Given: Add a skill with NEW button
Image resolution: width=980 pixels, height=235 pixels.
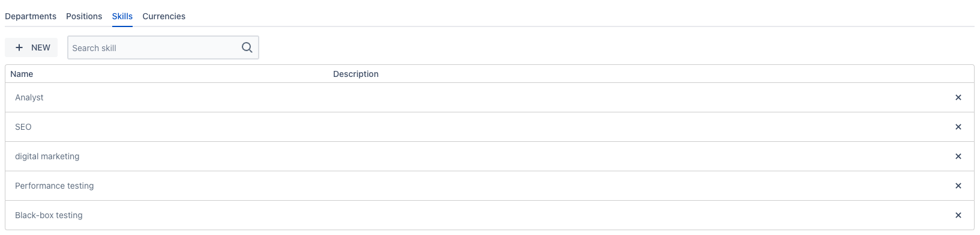Looking at the screenshot, I should click(31, 47).
